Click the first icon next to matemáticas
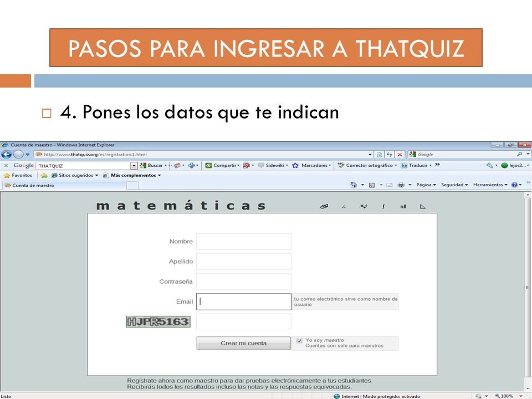Viewport: 532px width, 399px height. 324,206
